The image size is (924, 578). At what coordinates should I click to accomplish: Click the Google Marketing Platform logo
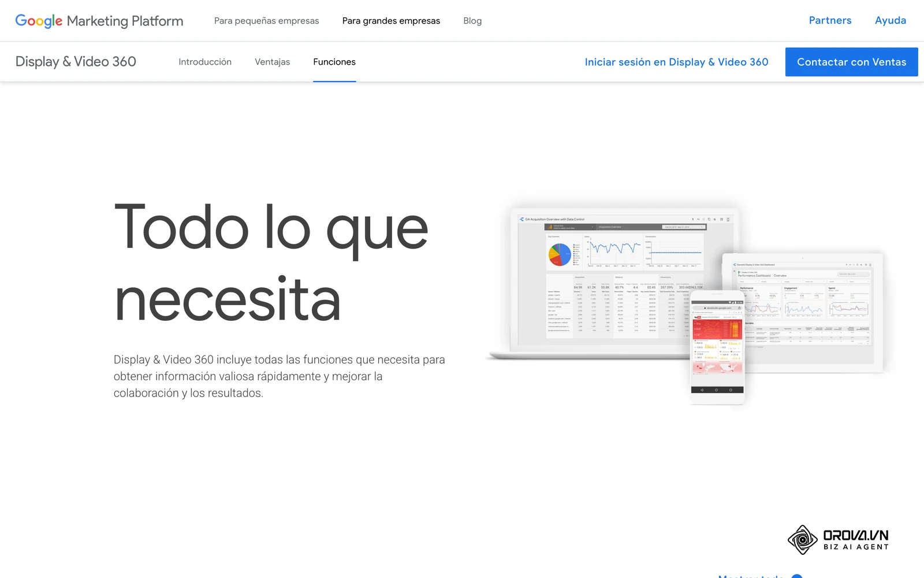(x=99, y=21)
